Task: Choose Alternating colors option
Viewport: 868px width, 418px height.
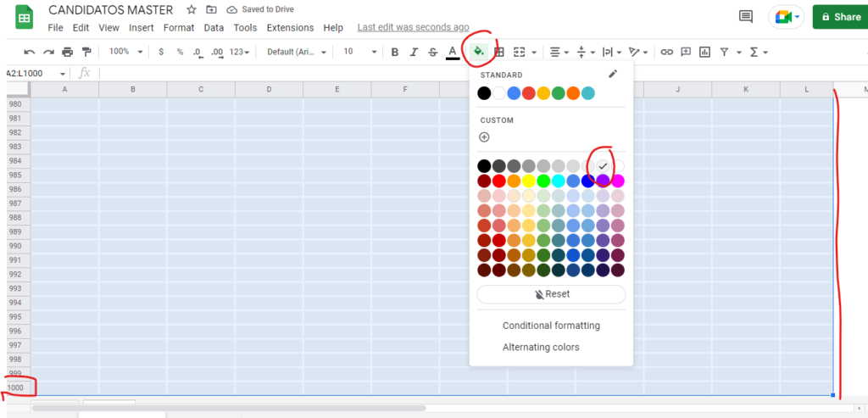Action: click(x=541, y=347)
